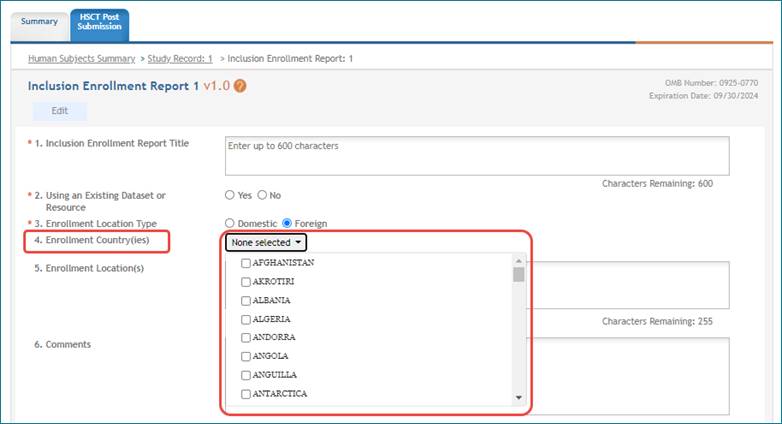Check the AKROTIRI country checkbox
The height and width of the screenshot is (424, 782).
click(x=246, y=282)
